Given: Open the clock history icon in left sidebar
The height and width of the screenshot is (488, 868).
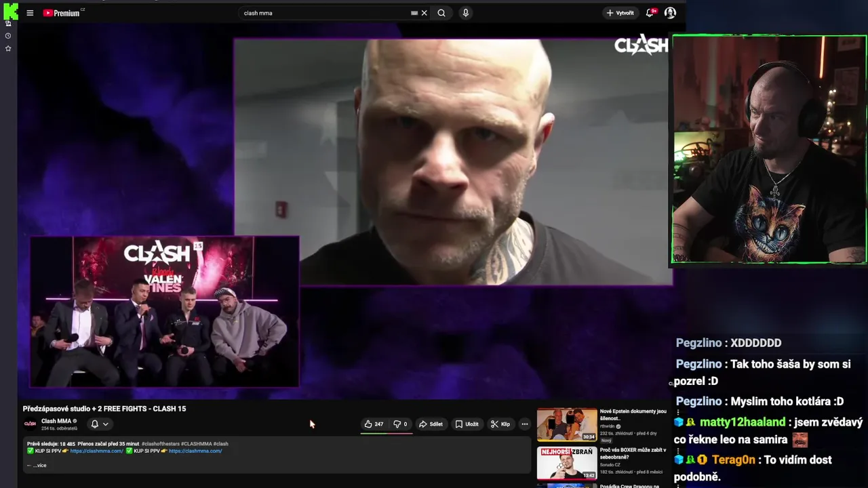Looking at the screenshot, I should point(8,36).
